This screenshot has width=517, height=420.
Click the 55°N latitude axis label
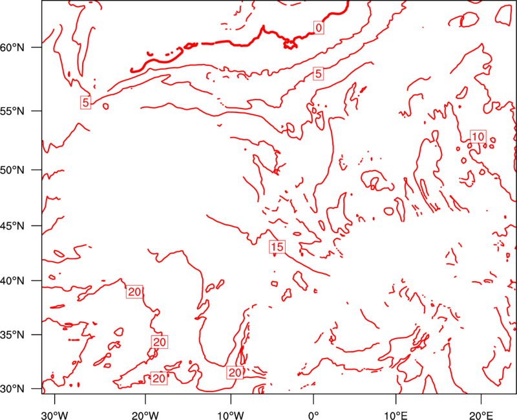[x=12, y=111]
